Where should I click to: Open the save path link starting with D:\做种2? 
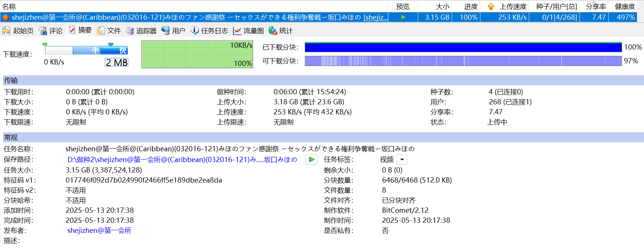182,159
